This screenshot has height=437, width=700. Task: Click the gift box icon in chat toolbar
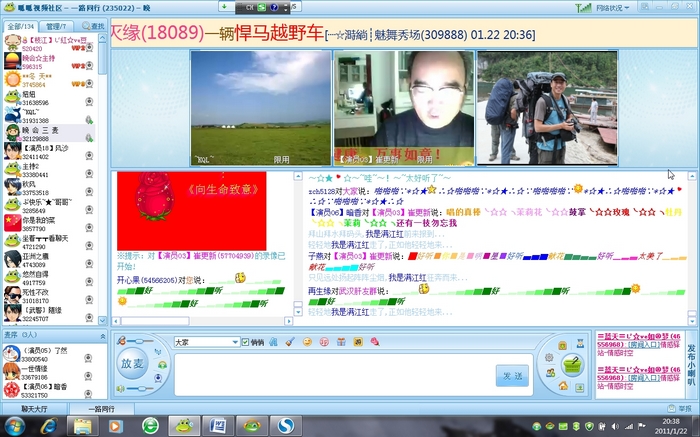tap(341, 342)
